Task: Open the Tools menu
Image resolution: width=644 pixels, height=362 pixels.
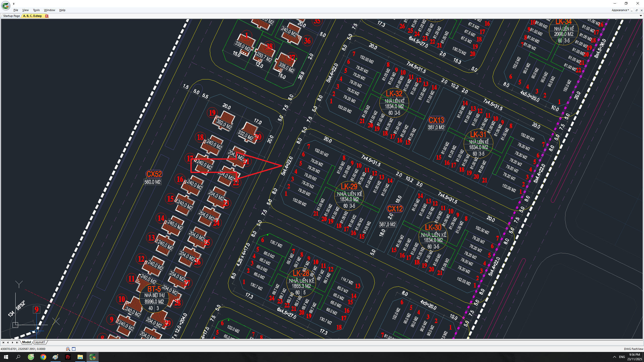Action: tap(36, 10)
